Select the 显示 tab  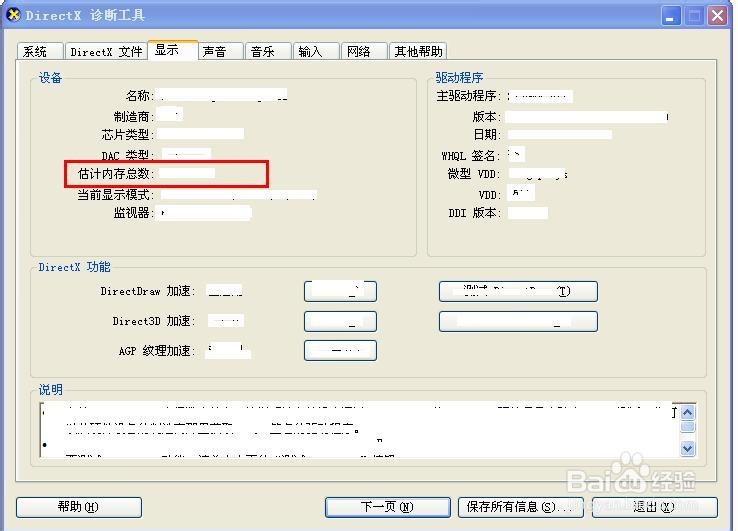173,50
